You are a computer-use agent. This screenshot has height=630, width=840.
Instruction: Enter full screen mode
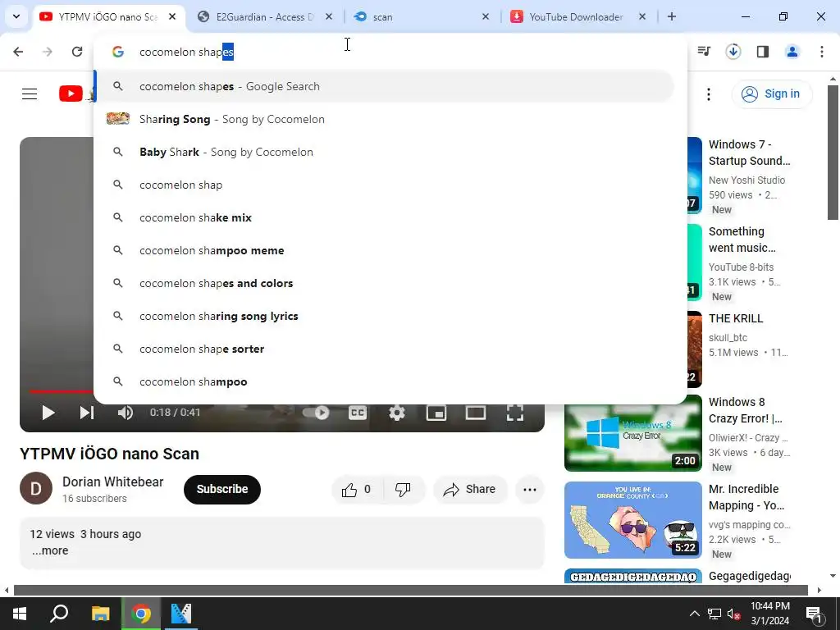point(515,413)
